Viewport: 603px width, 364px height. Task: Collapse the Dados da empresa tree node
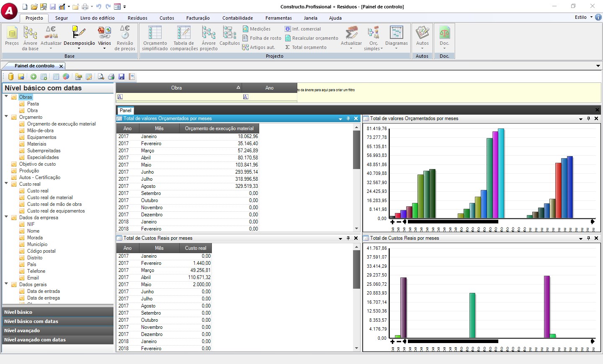6,217
